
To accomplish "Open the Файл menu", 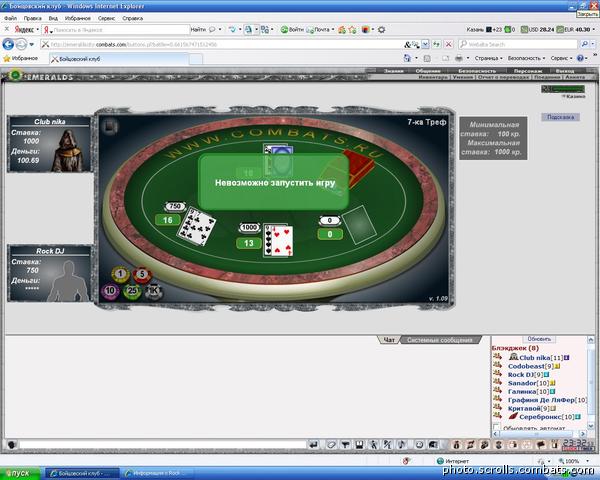I will (10, 18).
